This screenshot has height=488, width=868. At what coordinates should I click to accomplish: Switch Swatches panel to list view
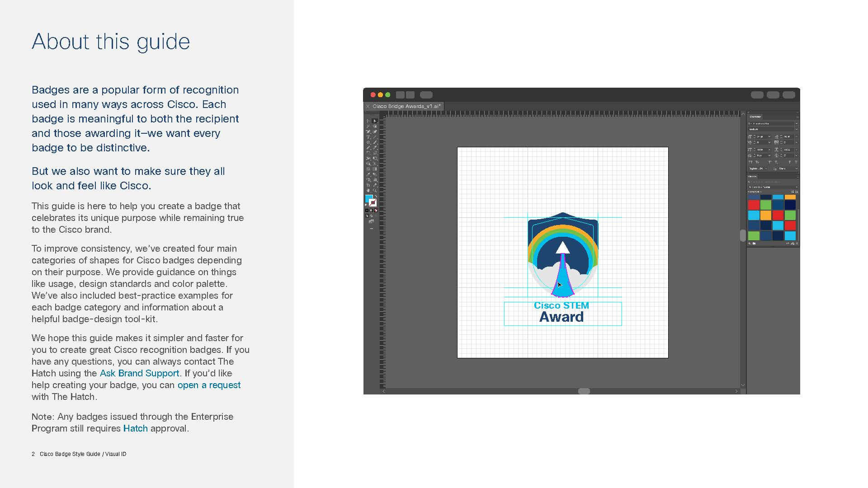point(797,192)
